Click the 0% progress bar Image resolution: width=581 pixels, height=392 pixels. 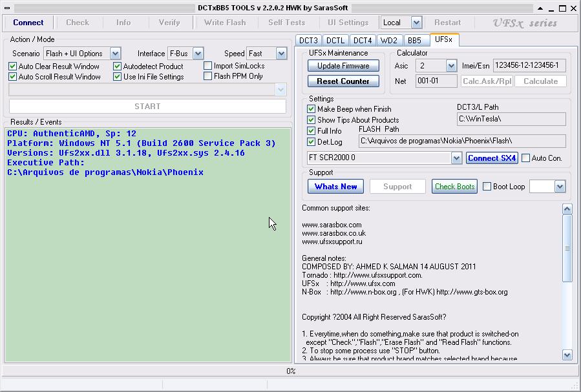291,371
